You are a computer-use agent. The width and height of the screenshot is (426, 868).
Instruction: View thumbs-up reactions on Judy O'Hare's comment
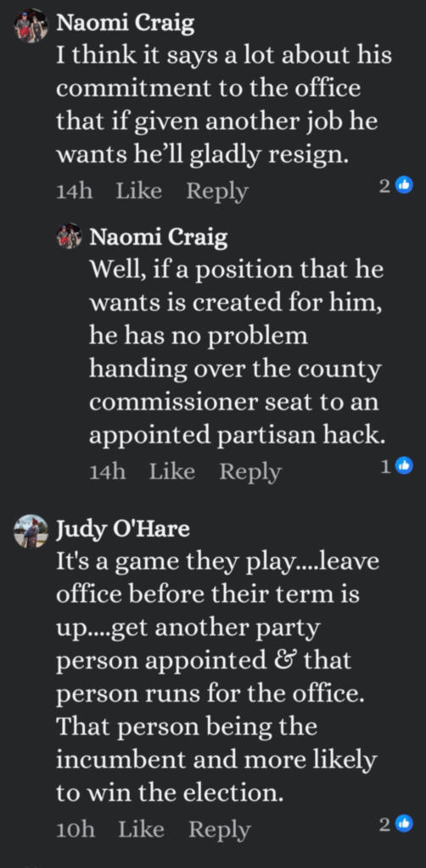pos(396,824)
